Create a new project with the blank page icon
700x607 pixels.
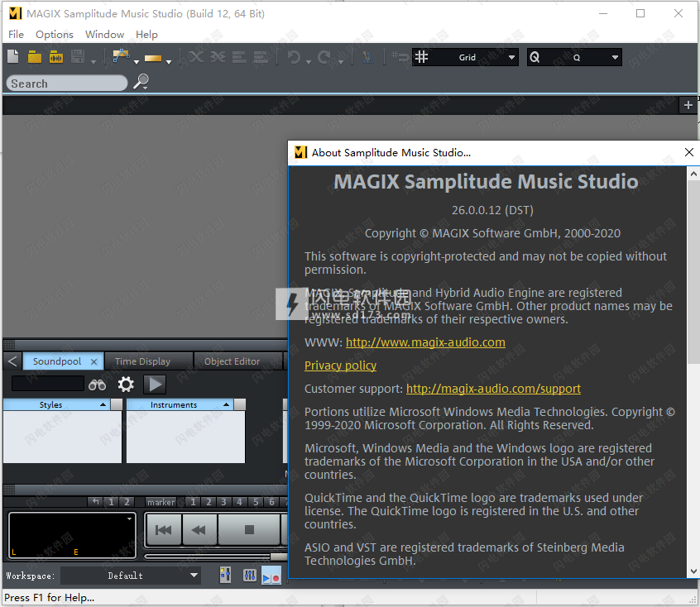13,57
